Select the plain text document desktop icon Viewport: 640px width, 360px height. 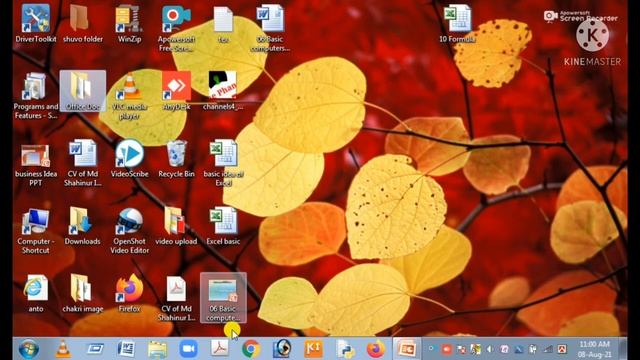[223, 24]
